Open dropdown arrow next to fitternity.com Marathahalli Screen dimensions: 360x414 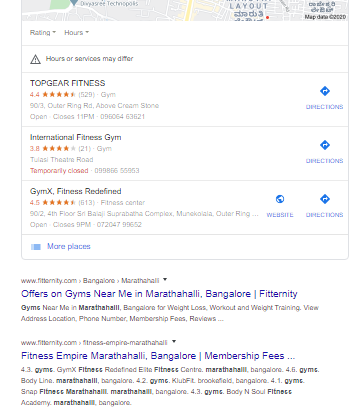point(165,280)
